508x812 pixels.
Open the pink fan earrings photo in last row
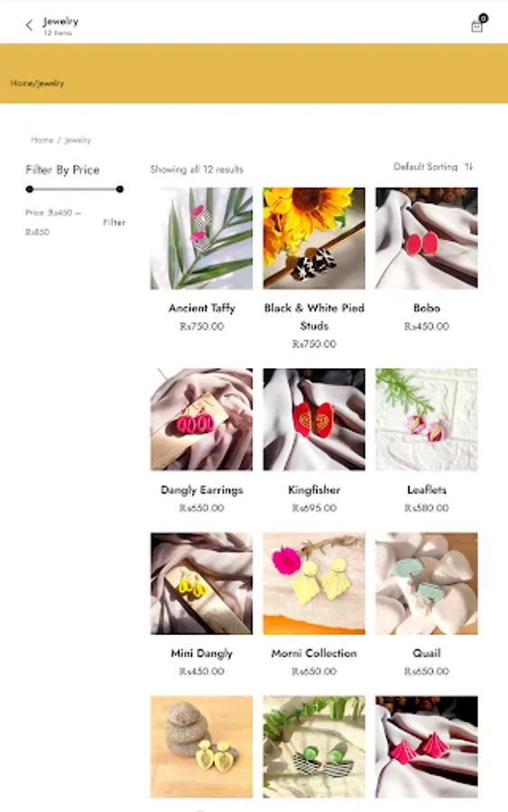pyautogui.click(x=426, y=747)
